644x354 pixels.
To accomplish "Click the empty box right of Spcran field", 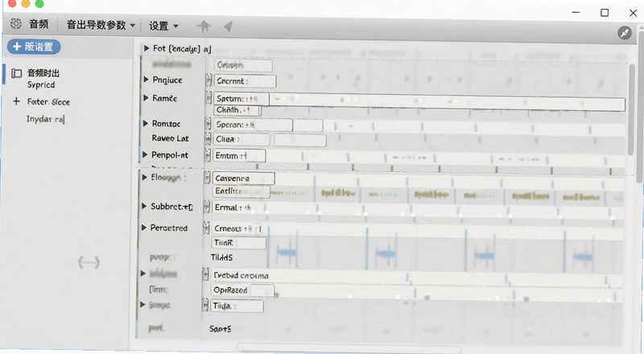I will pyautogui.click(x=308, y=126).
